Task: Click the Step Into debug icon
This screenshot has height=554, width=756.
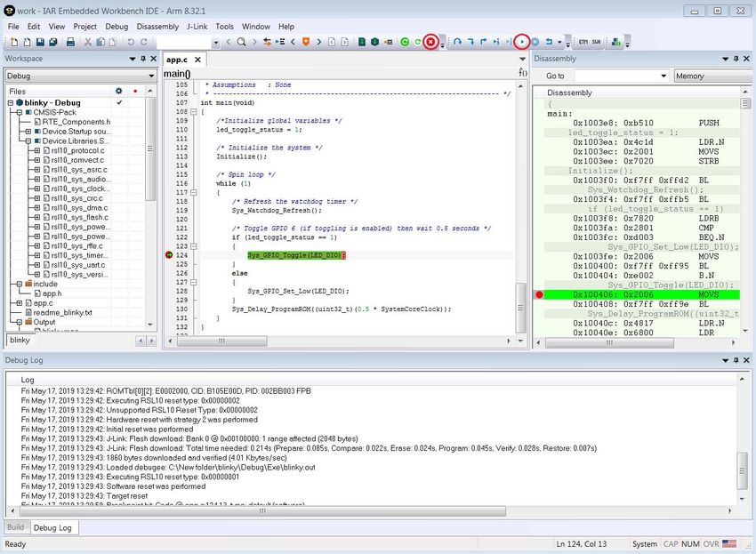Action: 470,42
